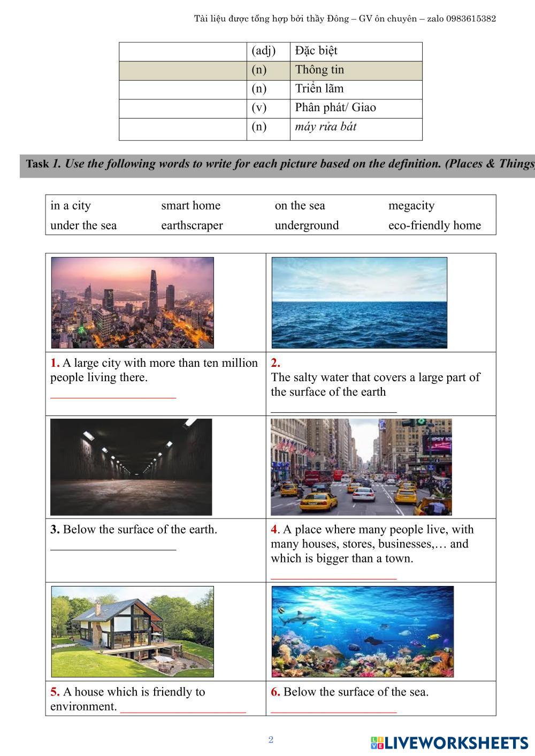
Task: Select the dark underground tunnel picture
Action: [131, 467]
